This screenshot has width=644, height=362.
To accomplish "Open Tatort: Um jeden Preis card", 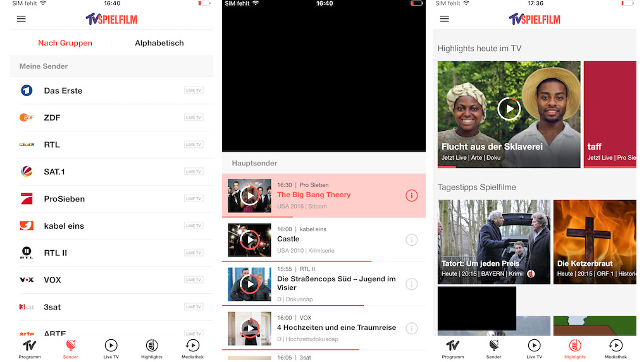I will point(494,242).
